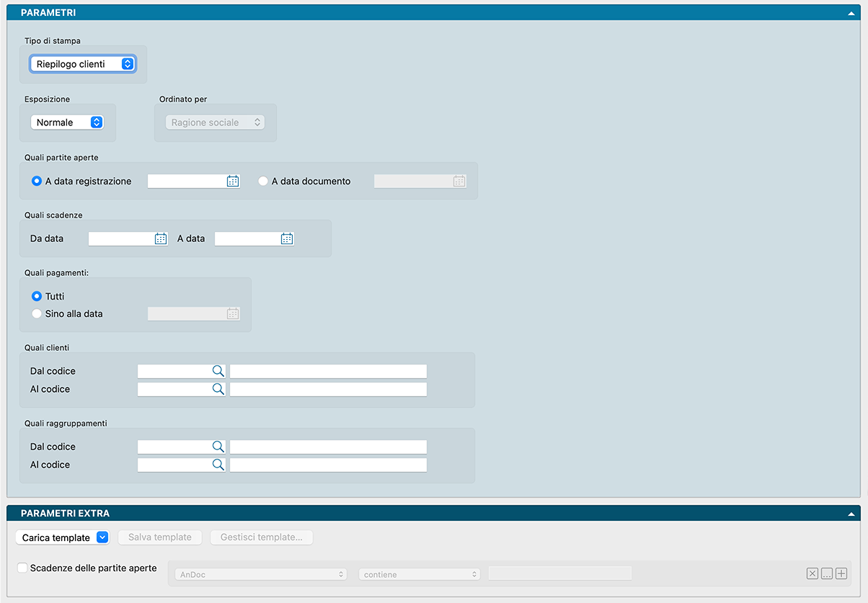Click search icon for Quali raggruppamenti Al codice

[218, 465]
